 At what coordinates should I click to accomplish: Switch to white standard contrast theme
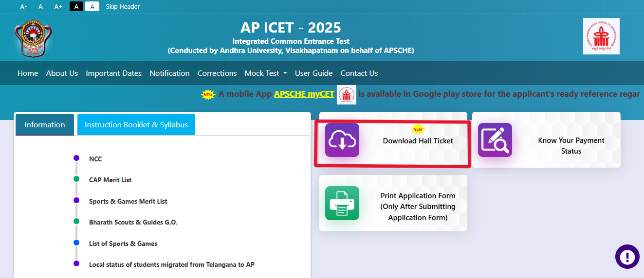(92, 6)
